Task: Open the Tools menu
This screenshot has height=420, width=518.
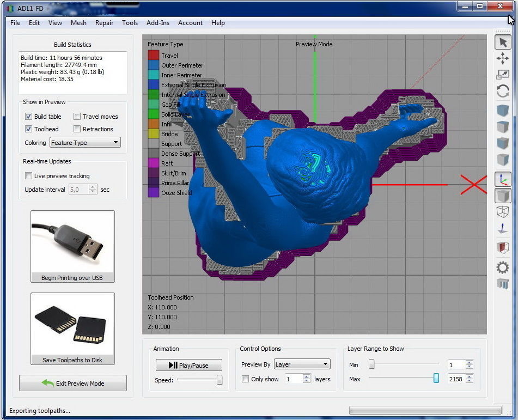Action: [130, 23]
